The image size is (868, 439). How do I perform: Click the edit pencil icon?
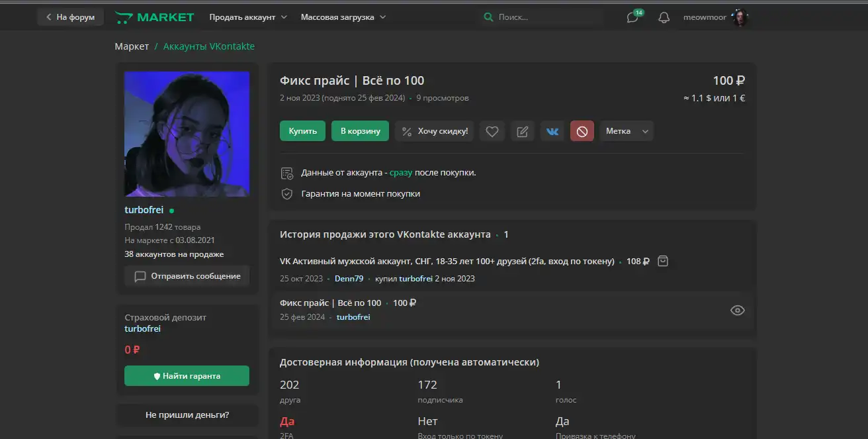(x=522, y=131)
